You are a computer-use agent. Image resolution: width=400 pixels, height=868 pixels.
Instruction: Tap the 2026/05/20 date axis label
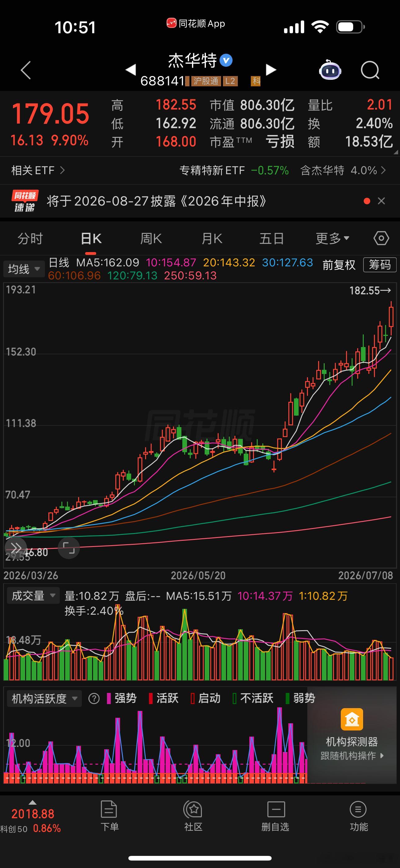[198, 575]
